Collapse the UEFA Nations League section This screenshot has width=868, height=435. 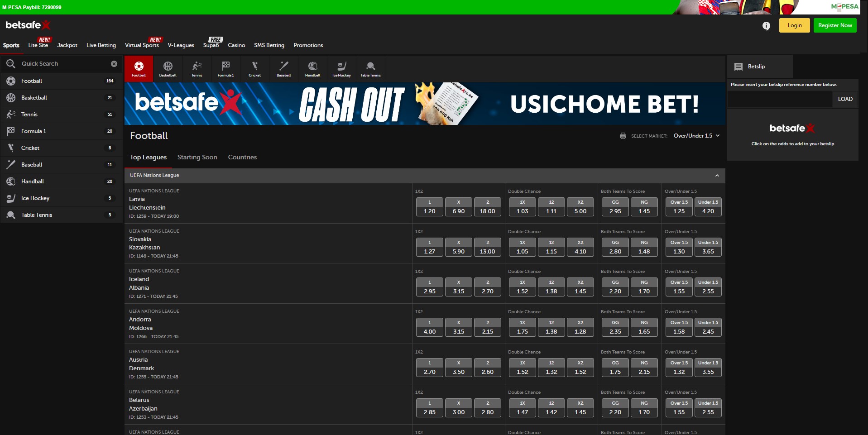coord(717,176)
